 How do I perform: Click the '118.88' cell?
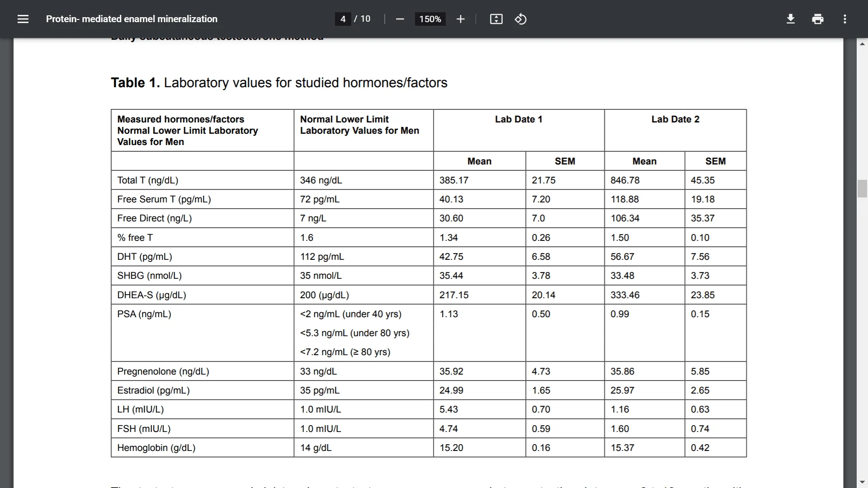[625, 199]
